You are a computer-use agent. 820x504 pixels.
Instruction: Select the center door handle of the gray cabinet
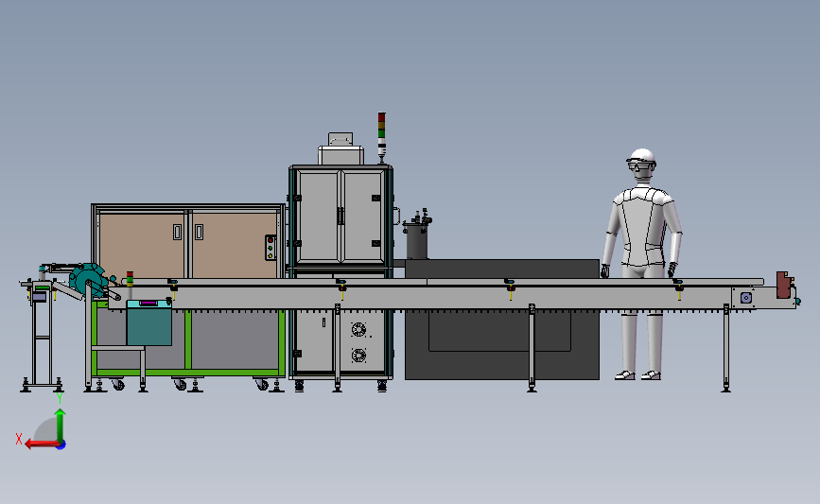[x=340, y=216]
